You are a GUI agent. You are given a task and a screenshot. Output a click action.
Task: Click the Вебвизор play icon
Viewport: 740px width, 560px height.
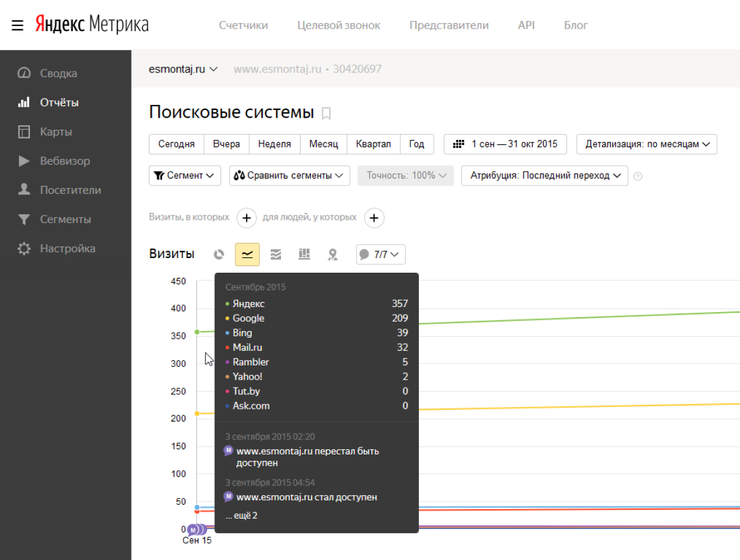(24, 161)
